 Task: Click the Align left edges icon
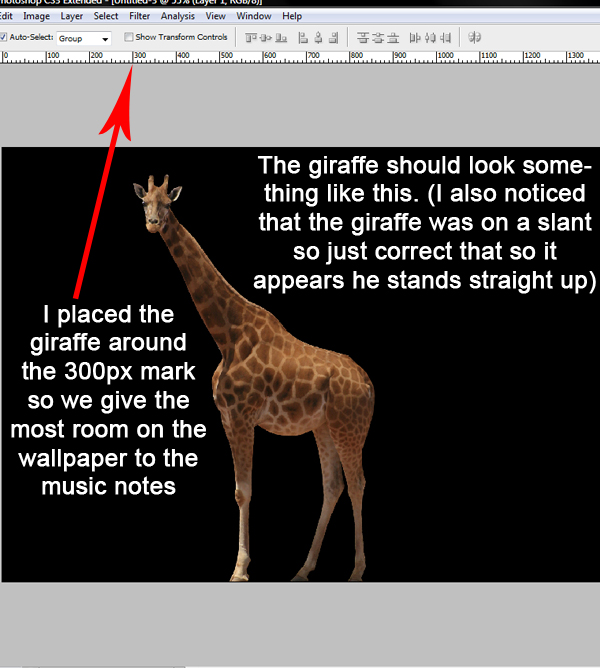pos(303,38)
